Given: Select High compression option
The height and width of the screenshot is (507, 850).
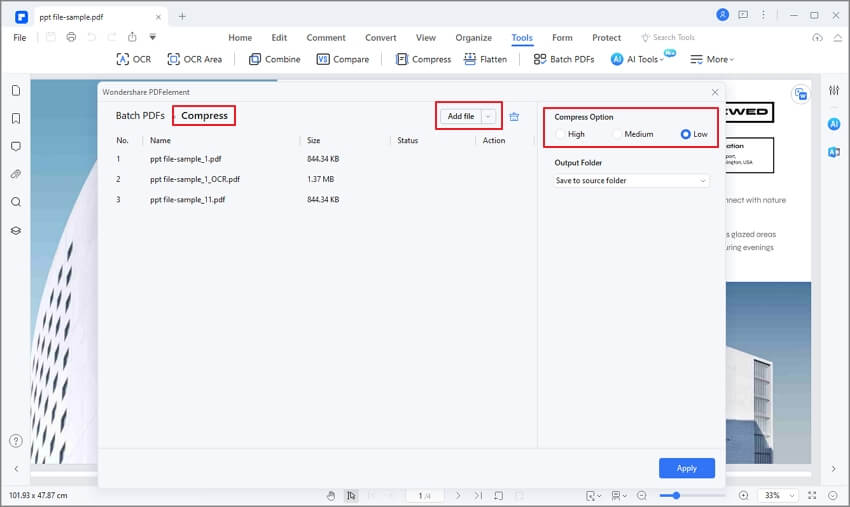Looking at the screenshot, I should (x=561, y=134).
